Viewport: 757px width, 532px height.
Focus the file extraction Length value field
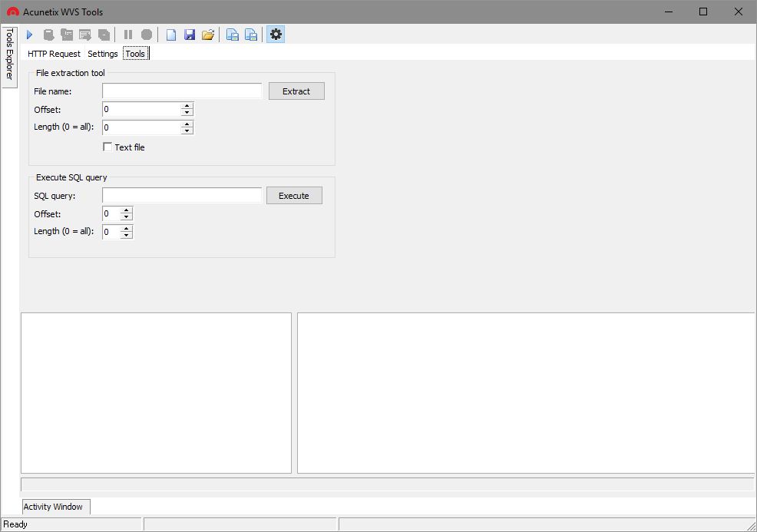coord(142,127)
